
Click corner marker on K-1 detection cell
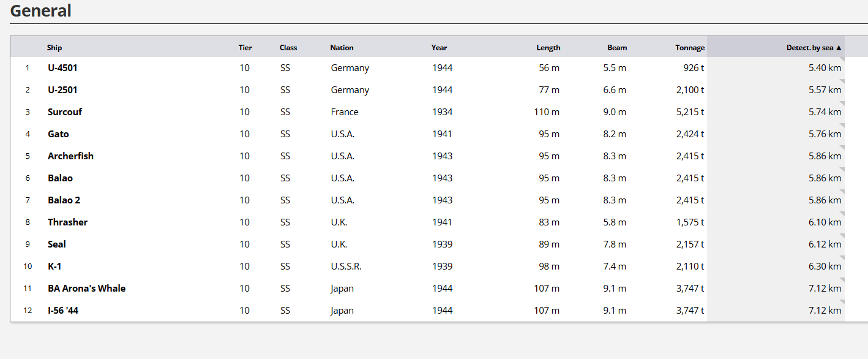842,258
